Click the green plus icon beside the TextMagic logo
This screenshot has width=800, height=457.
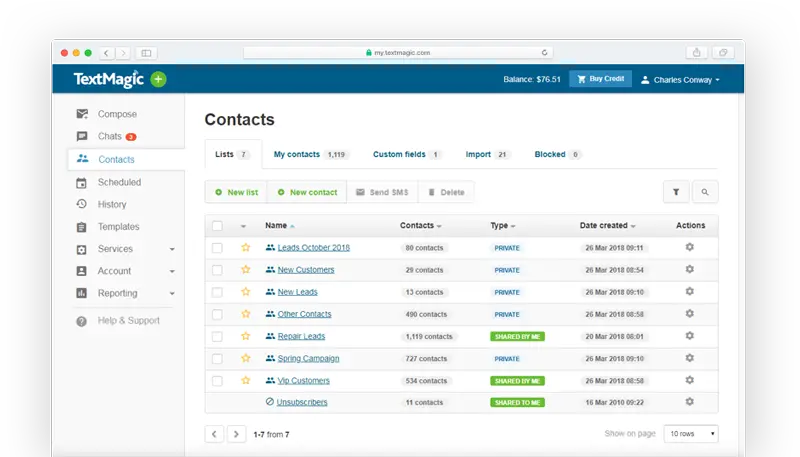(158, 80)
